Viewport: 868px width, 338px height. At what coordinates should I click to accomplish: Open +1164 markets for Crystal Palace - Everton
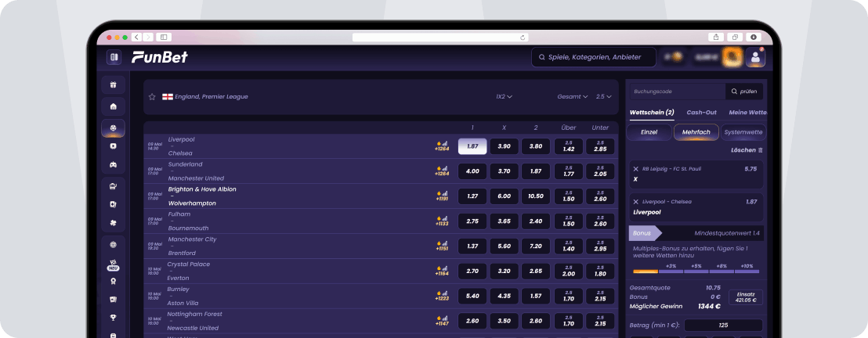(442, 273)
